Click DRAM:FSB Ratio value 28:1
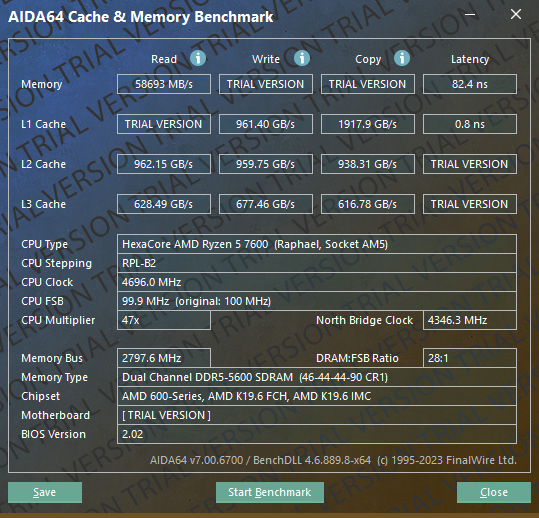539x518 pixels. (470, 358)
